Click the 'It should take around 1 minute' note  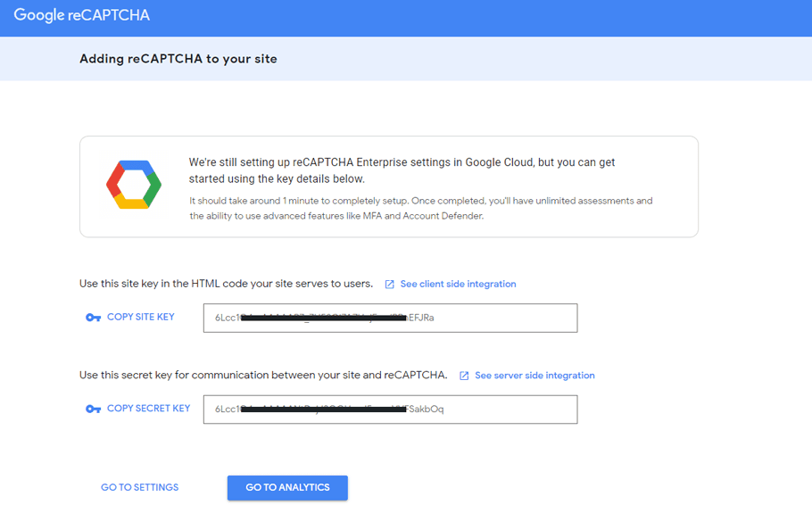(x=420, y=208)
